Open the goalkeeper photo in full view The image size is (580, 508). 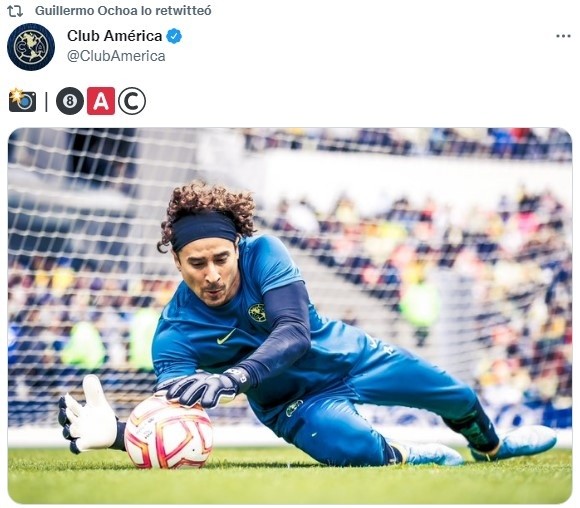coord(290,316)
